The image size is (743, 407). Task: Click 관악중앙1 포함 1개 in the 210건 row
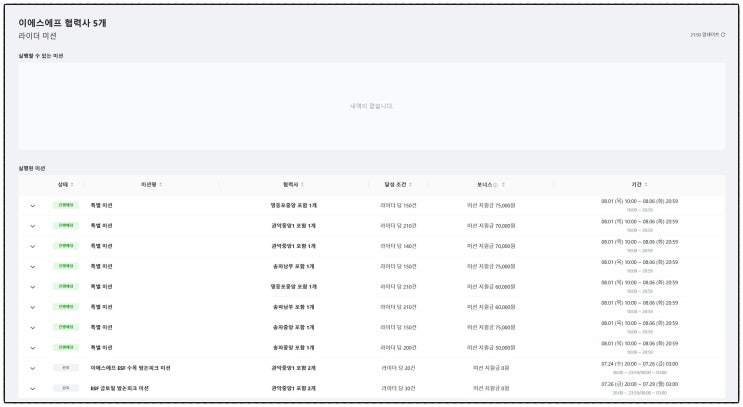(x=293, y=226)
